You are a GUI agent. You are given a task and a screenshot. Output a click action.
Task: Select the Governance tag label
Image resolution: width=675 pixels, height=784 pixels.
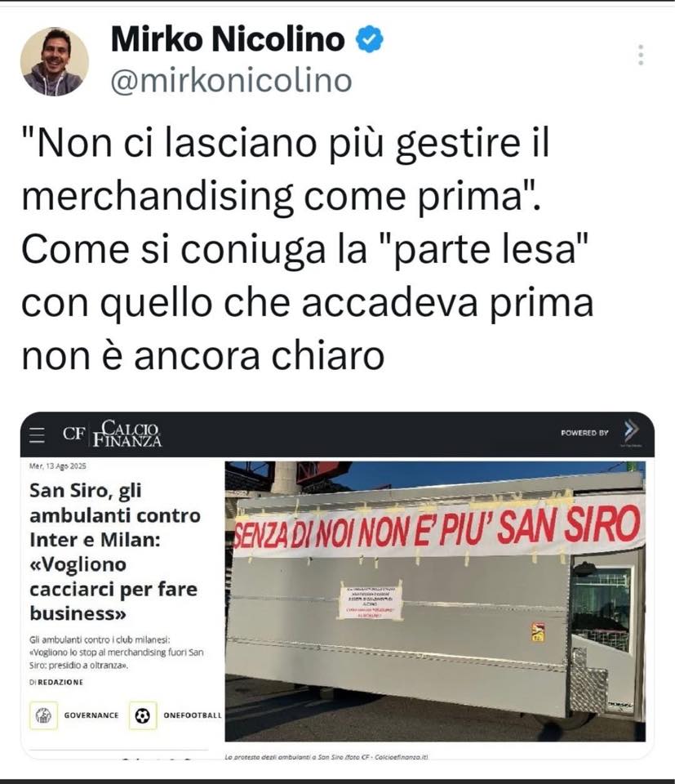pyautogui.click(x=91, y=715)
